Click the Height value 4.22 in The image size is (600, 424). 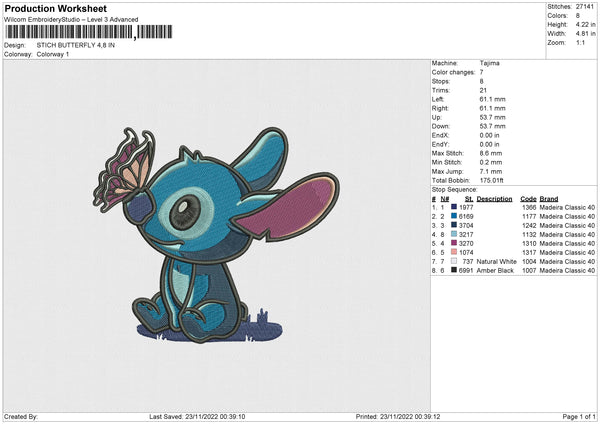[585, 24]
